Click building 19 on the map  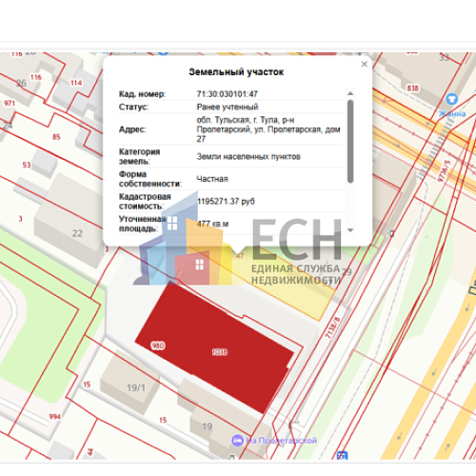tap(208, 426)
